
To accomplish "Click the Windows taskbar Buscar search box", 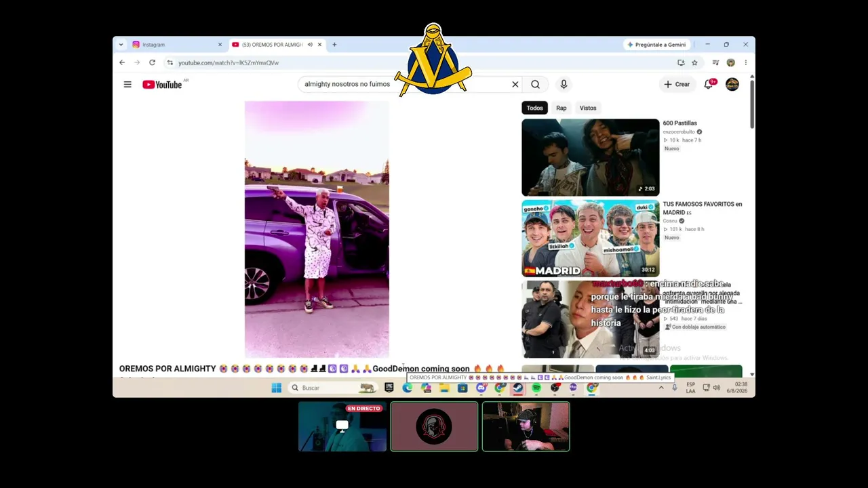I will [332, 388].
